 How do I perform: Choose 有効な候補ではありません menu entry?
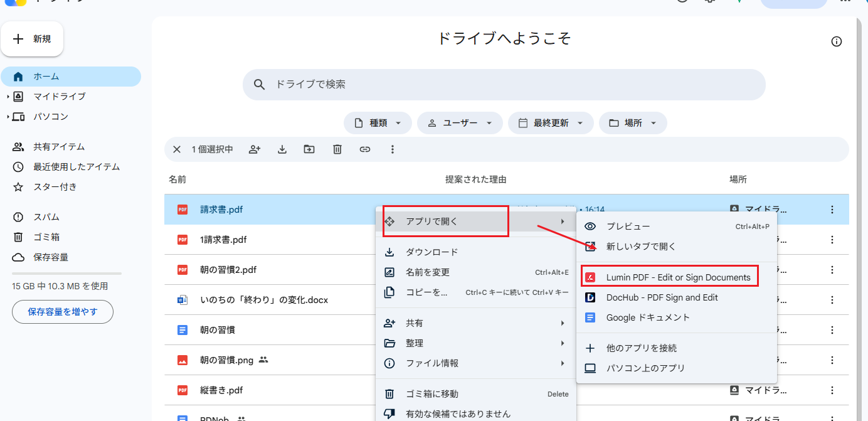[475, 414]
